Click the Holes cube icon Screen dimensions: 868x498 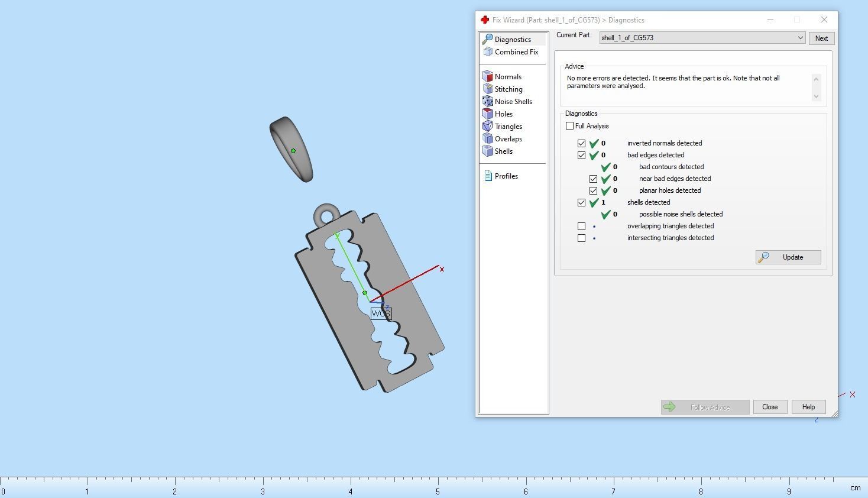tap(488, 114)
